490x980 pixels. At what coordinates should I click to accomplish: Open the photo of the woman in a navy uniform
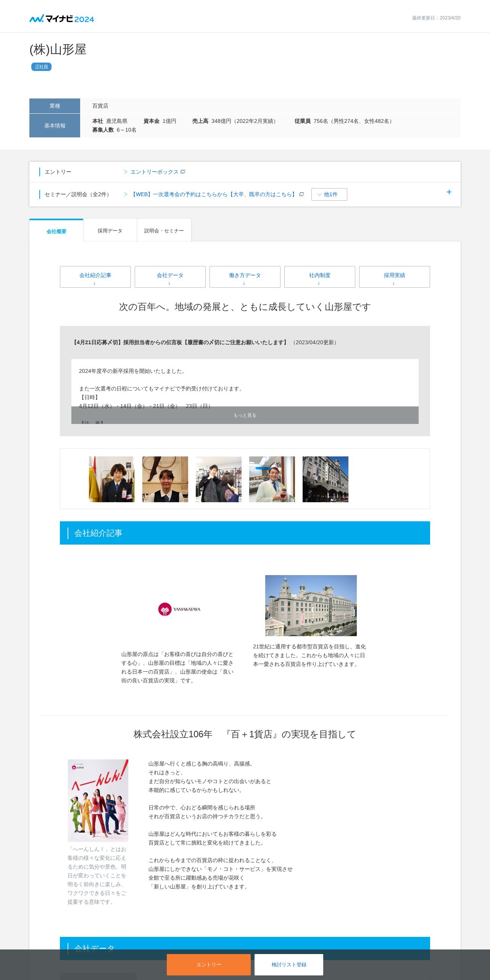[112, 479]
